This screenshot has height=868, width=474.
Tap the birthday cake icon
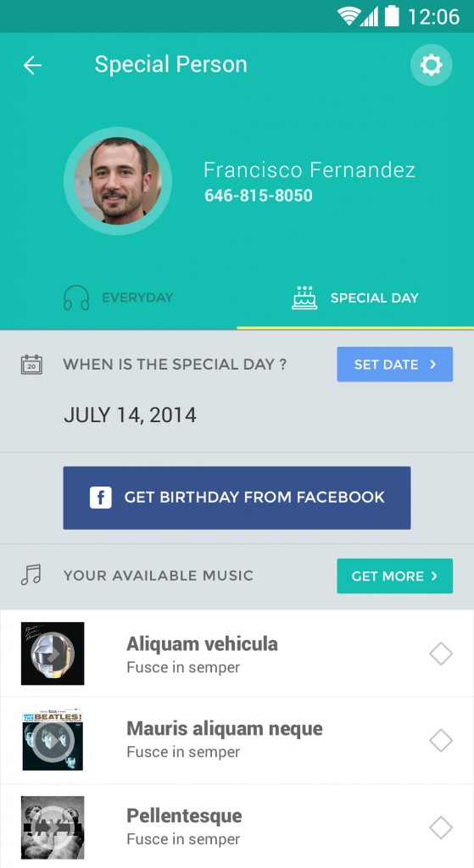[x=304, y=298]
